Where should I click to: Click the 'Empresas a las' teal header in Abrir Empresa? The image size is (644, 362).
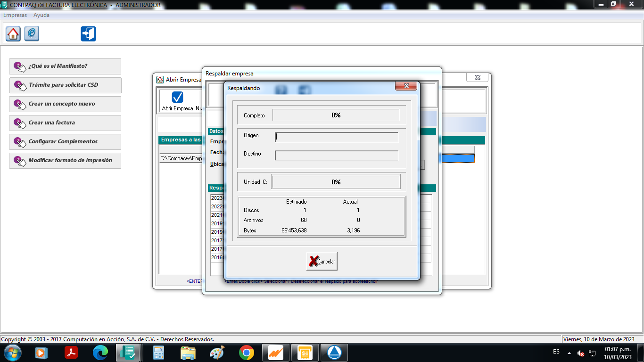tap(181, 140)
